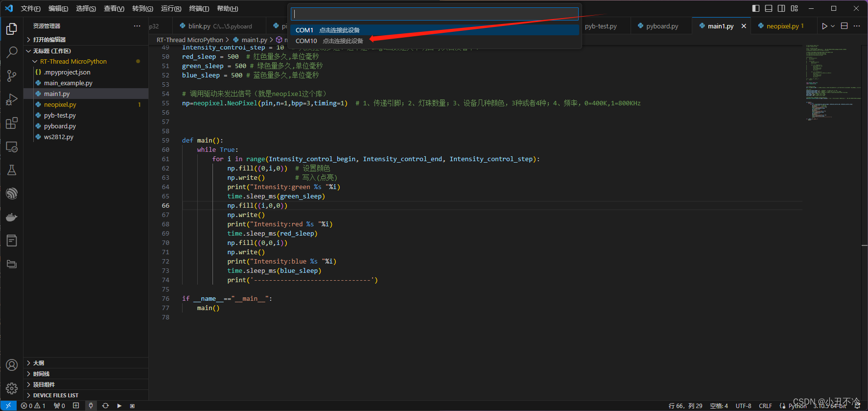868x411 pixels.
Task: Open the Search view in activity bar
Action: (12, 52)
